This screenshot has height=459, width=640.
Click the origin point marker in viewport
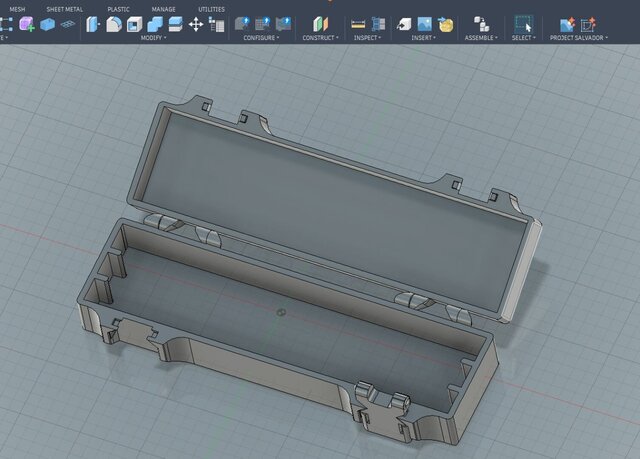click(x=281, y=312)
